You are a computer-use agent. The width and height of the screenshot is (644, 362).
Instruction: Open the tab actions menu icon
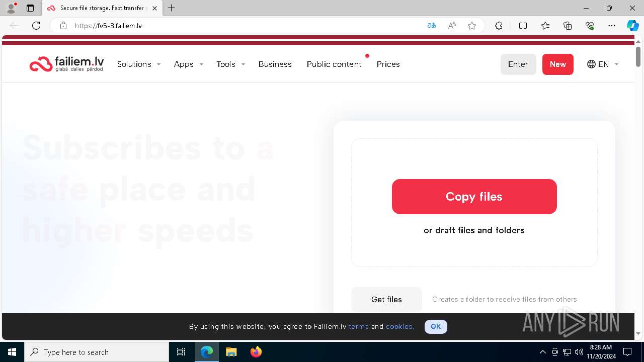click(x=30, y=8)
